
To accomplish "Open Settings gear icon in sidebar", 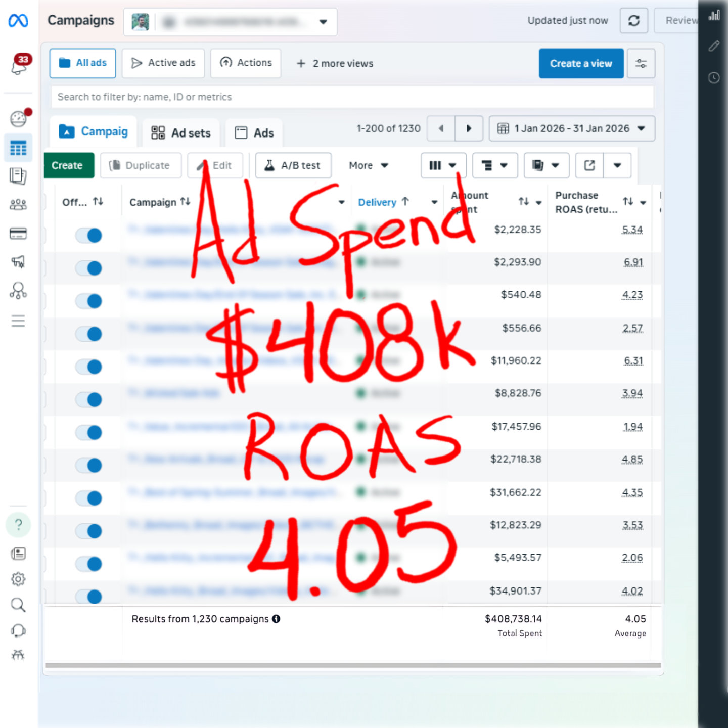I will tap(18, 579).
